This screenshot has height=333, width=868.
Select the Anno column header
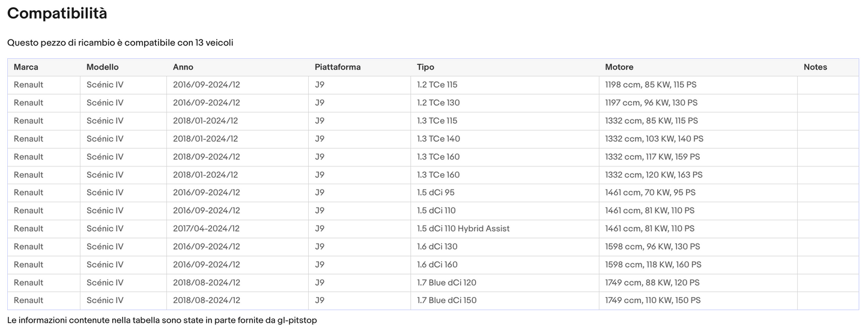(x=183, y=67)
